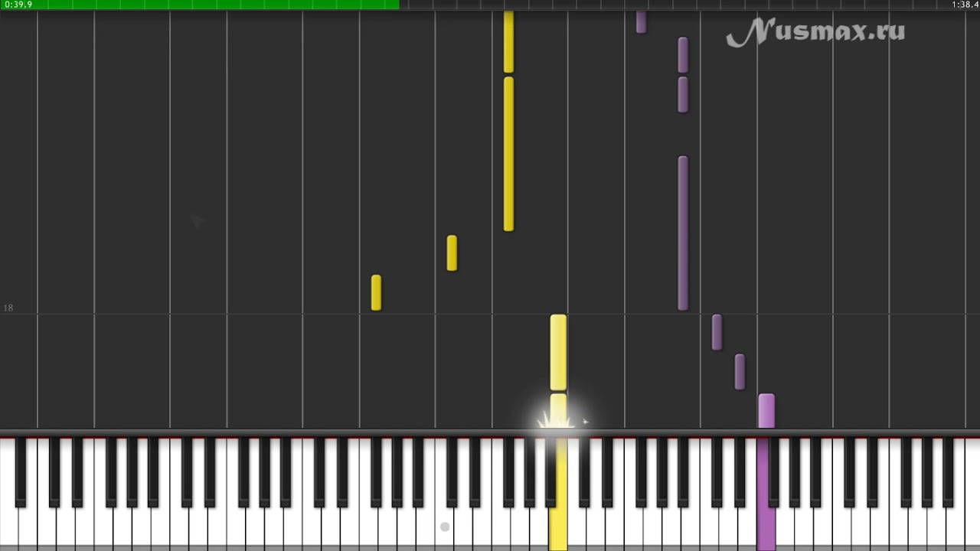Click the green song progress bar

199,5
